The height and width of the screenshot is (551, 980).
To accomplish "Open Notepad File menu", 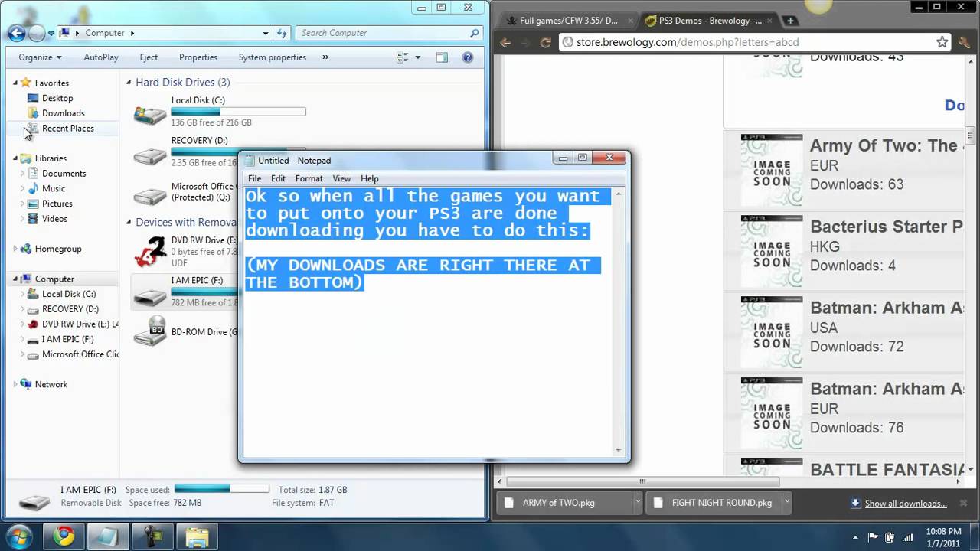I will (x=254, y=178).
